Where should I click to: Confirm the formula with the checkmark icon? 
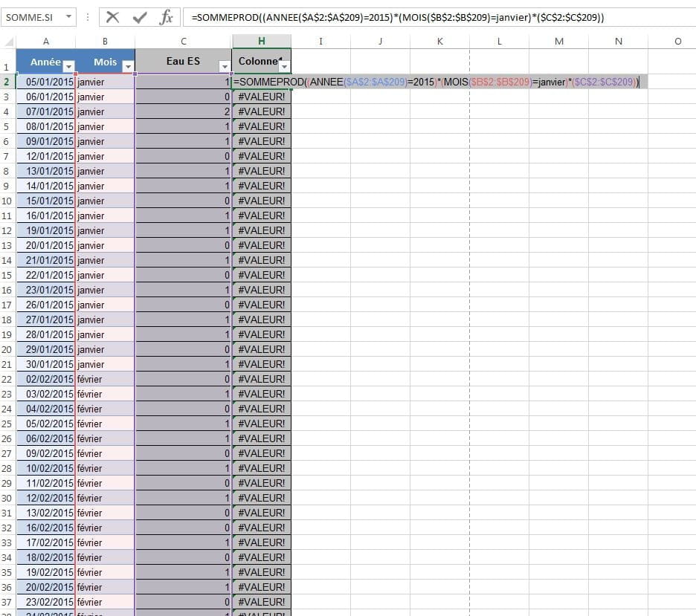140,17
